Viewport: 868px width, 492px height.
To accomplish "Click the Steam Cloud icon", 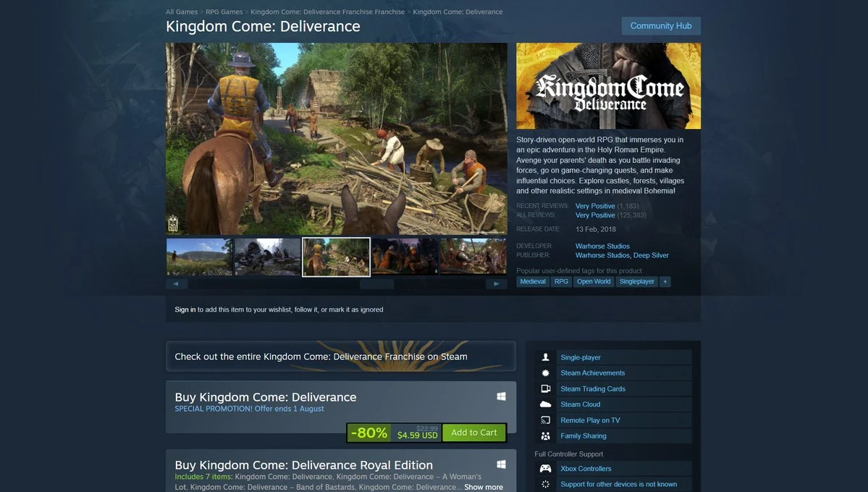I will [545, 404].
